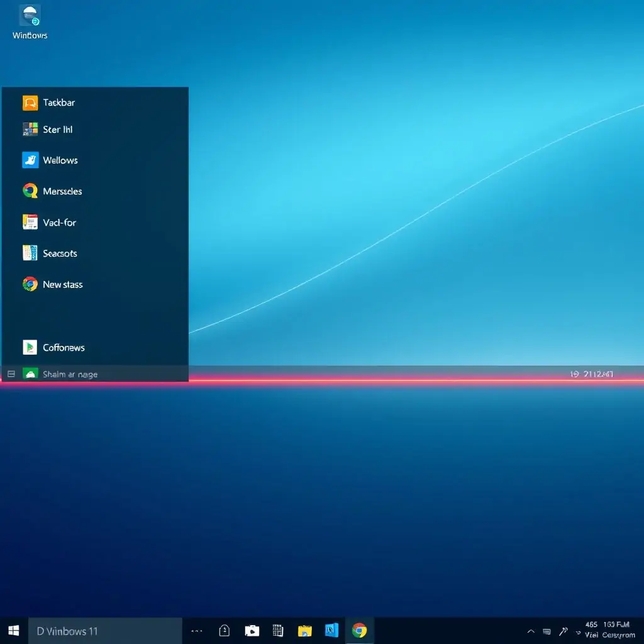Expand hidden icons with the tray chevron
The width and height of the screenshot is (644, 644).
click(x=530, y=630)
